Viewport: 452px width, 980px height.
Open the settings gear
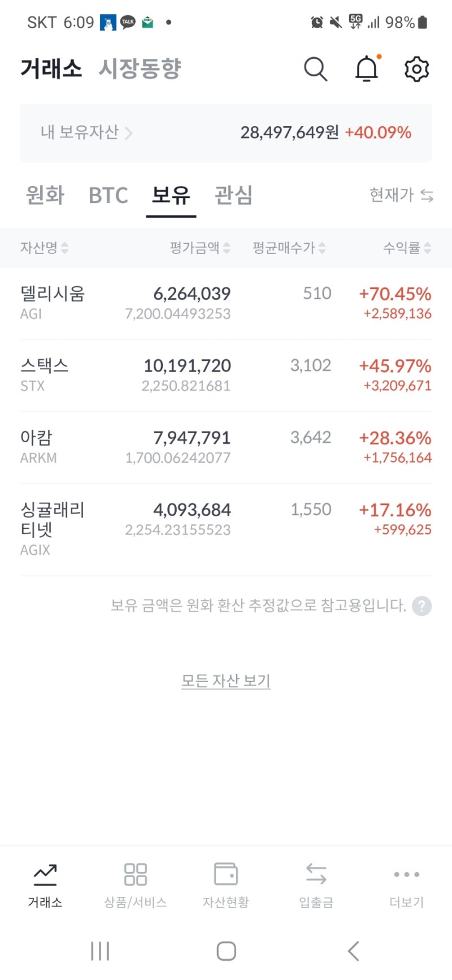pos(416,68)
